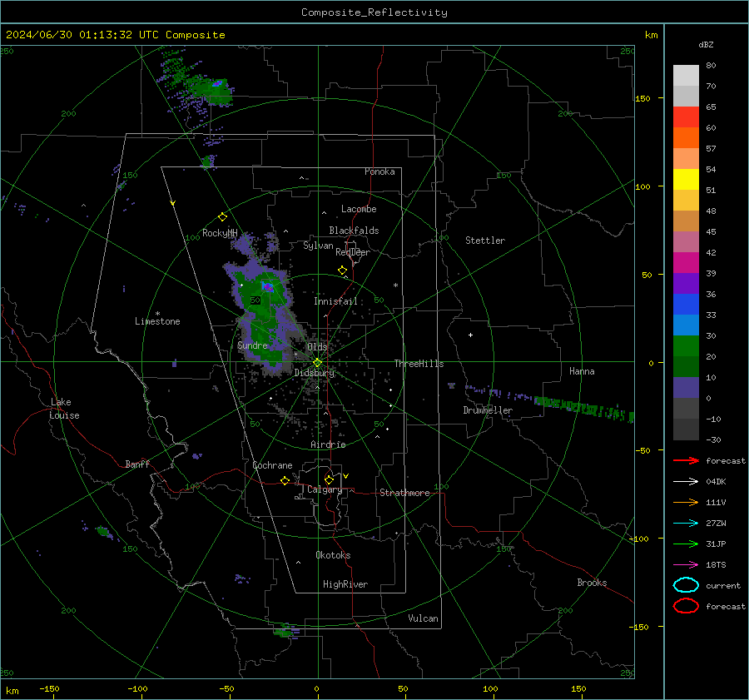This screenshot has height=700, width=749.
Task: Click the dBZ legend heading
Action: coord(706,45)
